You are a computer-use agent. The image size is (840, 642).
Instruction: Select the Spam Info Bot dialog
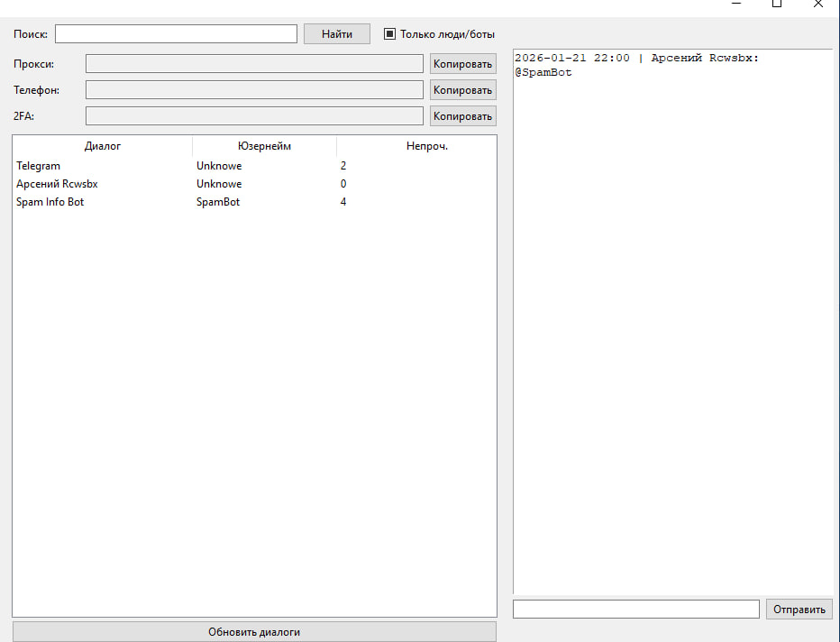click(50, 202)
